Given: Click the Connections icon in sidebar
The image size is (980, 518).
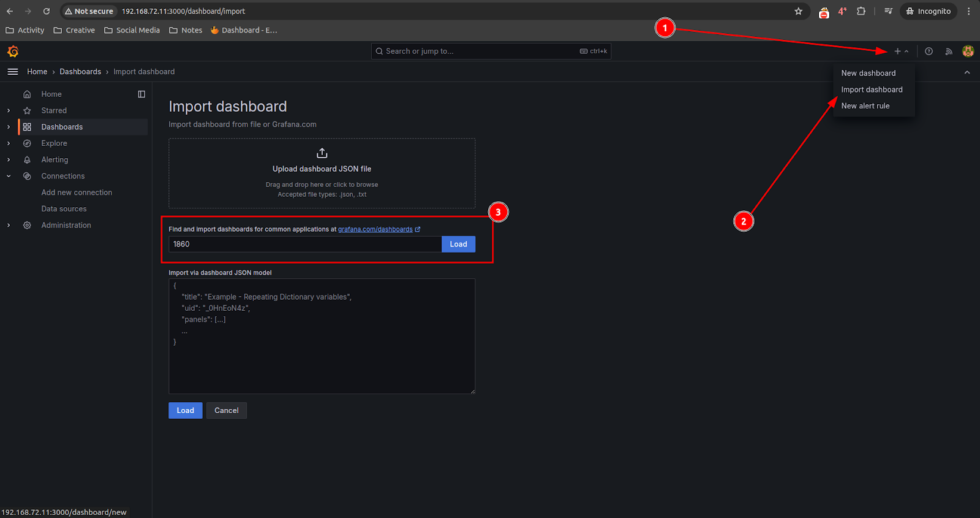Looking at the screenshot, I should pyautogui.click(x=27, y=176).
